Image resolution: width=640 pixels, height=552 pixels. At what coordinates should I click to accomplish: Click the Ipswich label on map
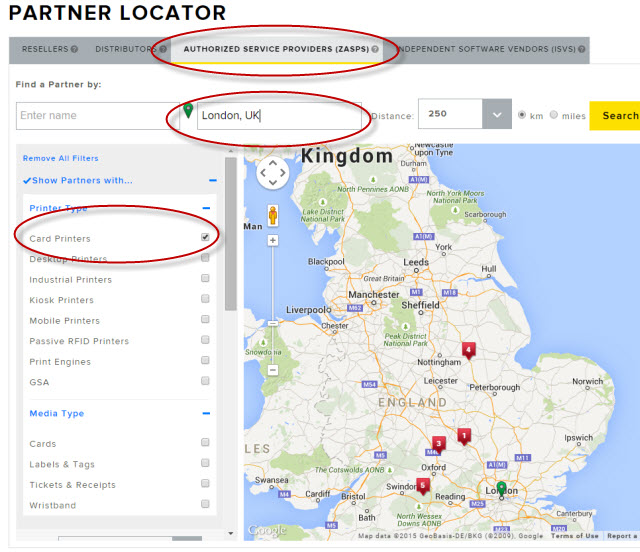click(x=578, y=438)
